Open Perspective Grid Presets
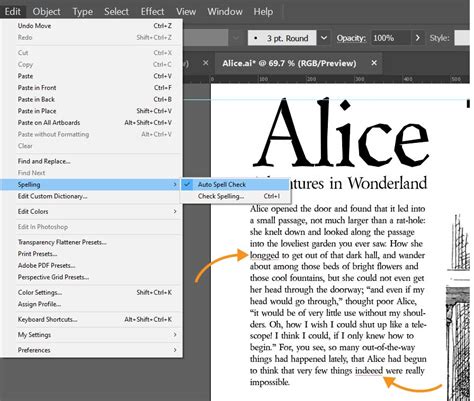The image size is (474, 401). (91, 277)
